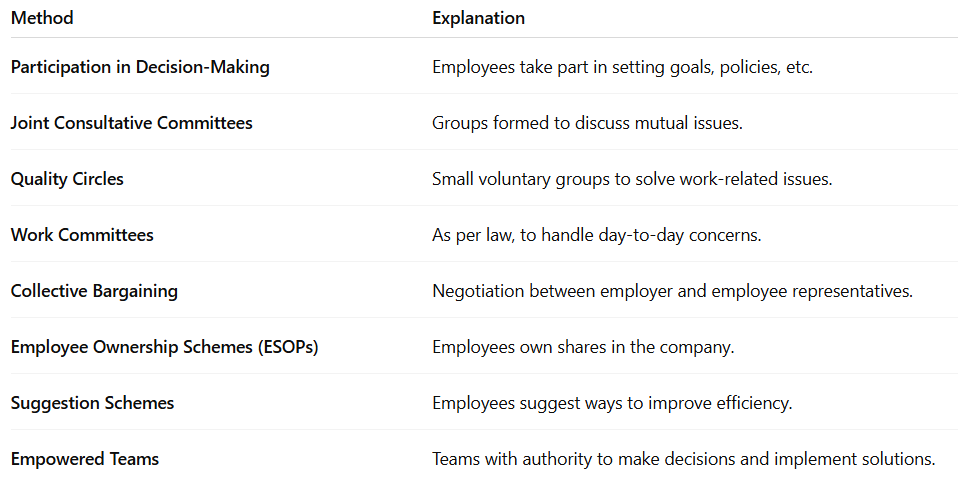Viewport: 958px width, 499px height.
Task: Click explanation about setting goals, policies
Action: click(623, 67)
